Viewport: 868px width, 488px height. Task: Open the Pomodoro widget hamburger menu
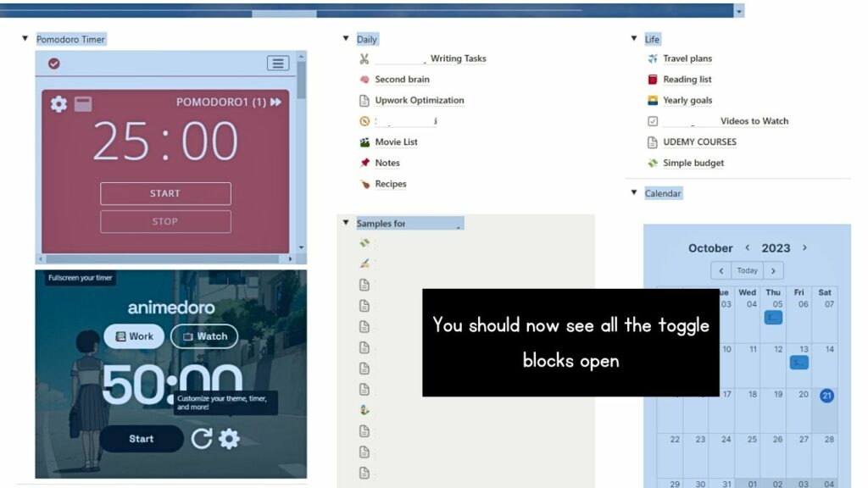277,62
